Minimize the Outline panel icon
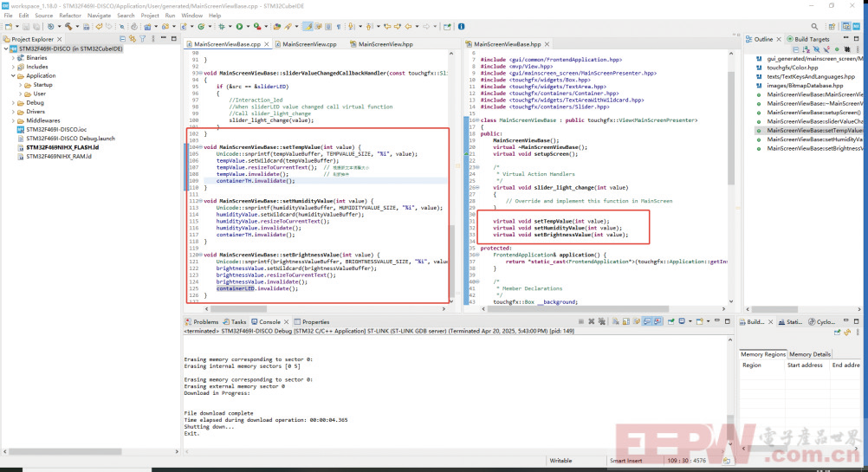 [845, 38]
